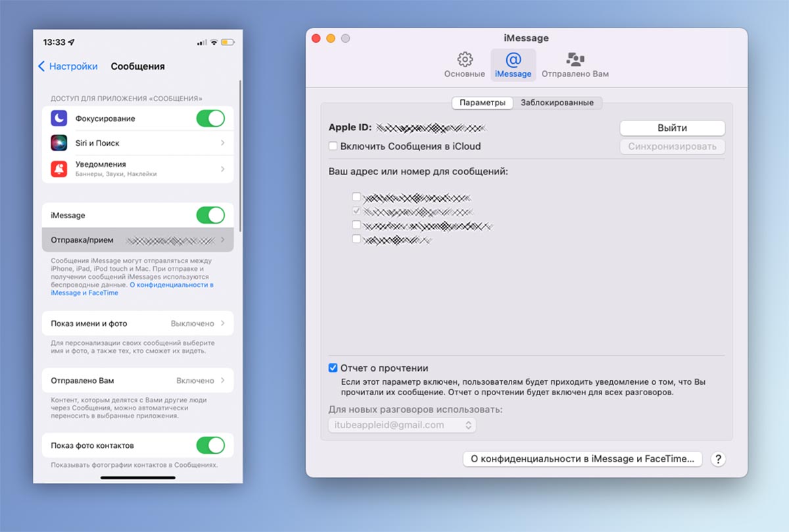This screenshot has width=789, height=532.
Task: Click the Apple ID label
Action: pos(350,128)
